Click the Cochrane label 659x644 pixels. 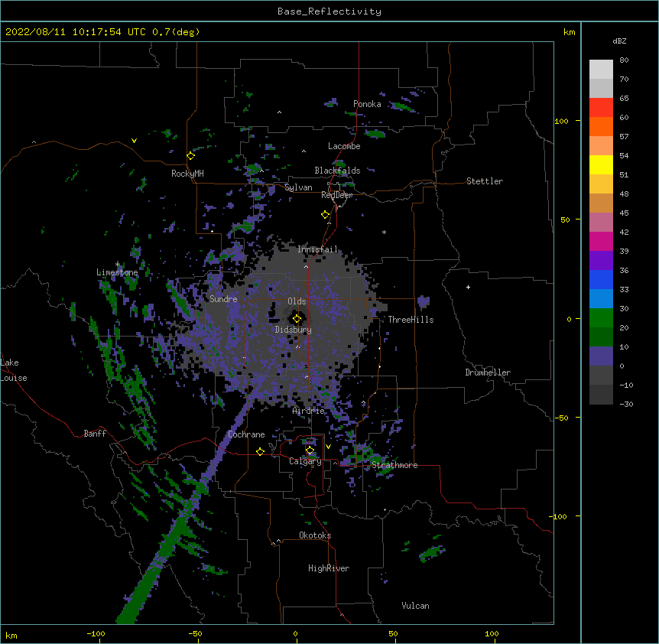(246, 434)
